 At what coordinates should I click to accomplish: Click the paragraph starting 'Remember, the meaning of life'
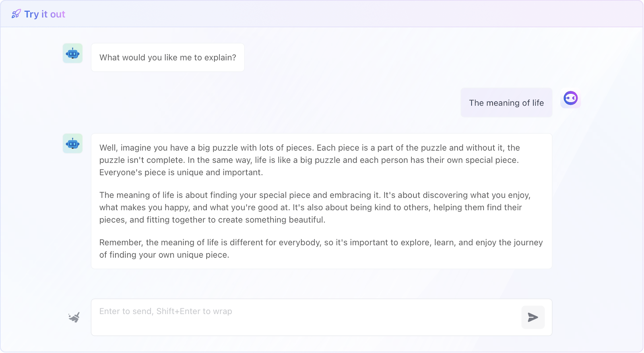coord(321,248)
